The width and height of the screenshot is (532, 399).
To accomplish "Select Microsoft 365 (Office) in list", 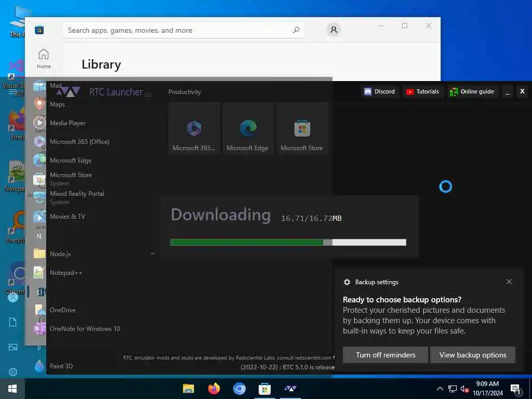I will coord(79,142).
